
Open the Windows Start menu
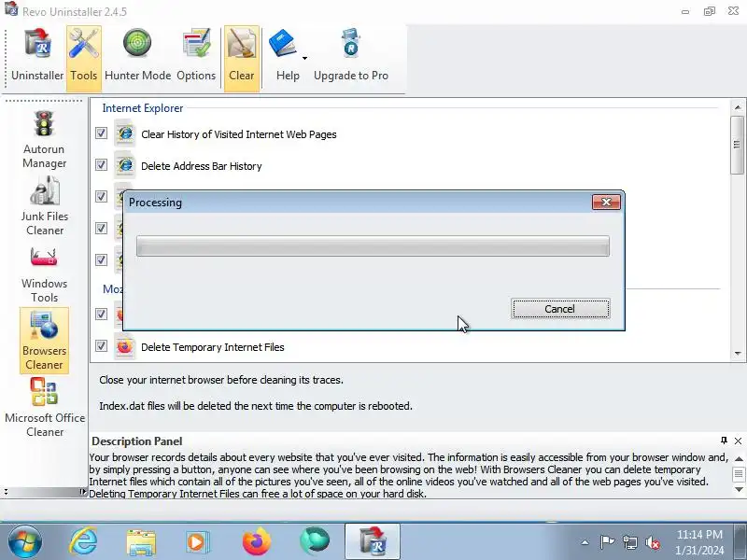pyautogui.click(x=24, y=541)
